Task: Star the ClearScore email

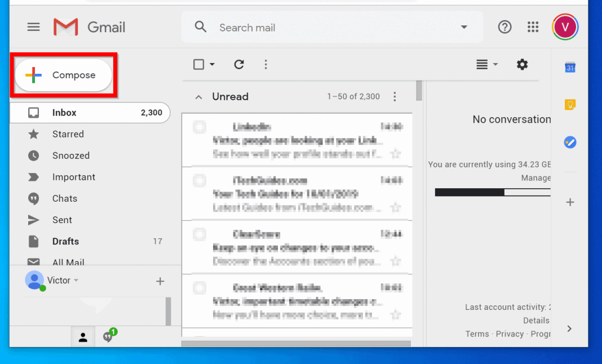Action: [396, 261]
